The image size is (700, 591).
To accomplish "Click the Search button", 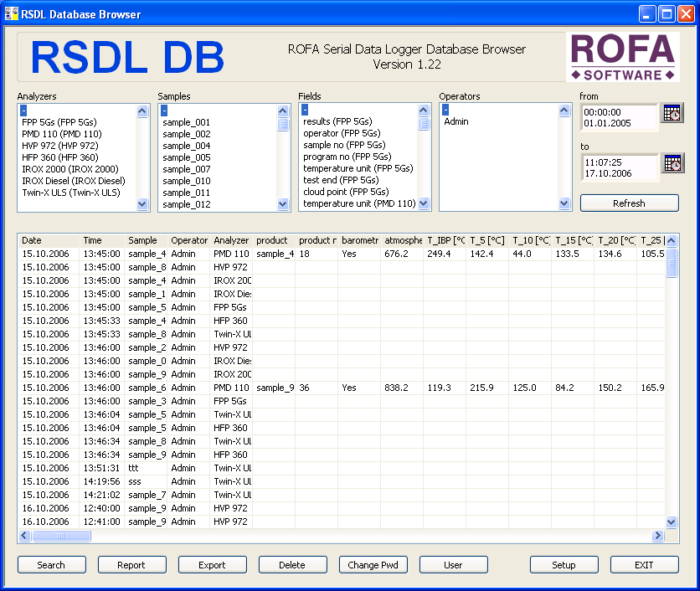I will point(51,565).
